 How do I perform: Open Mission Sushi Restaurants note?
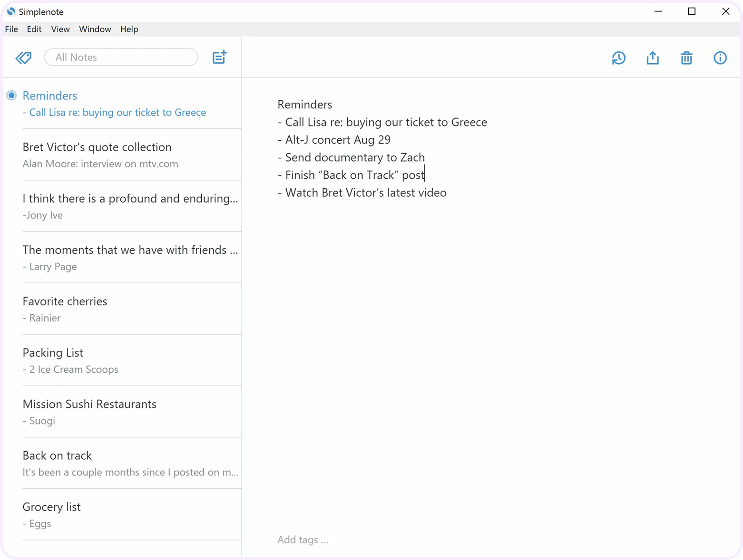point(132,412)
